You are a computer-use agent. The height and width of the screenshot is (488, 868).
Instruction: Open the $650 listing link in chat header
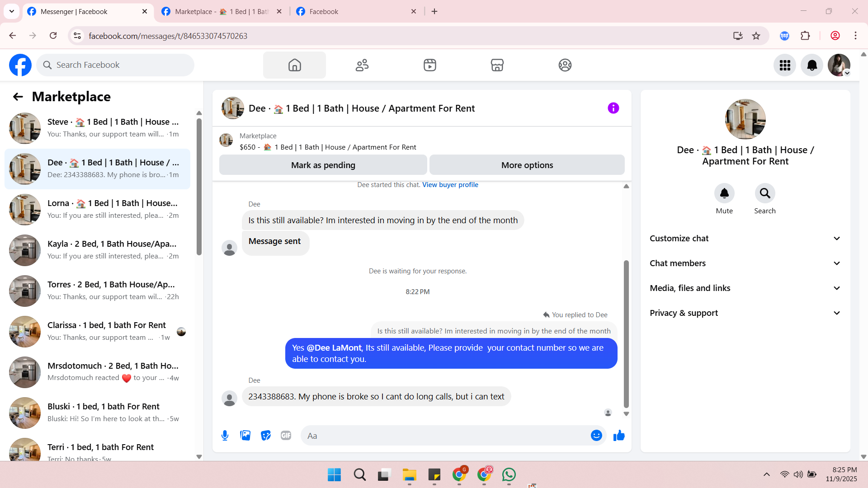tap(328, 147)
